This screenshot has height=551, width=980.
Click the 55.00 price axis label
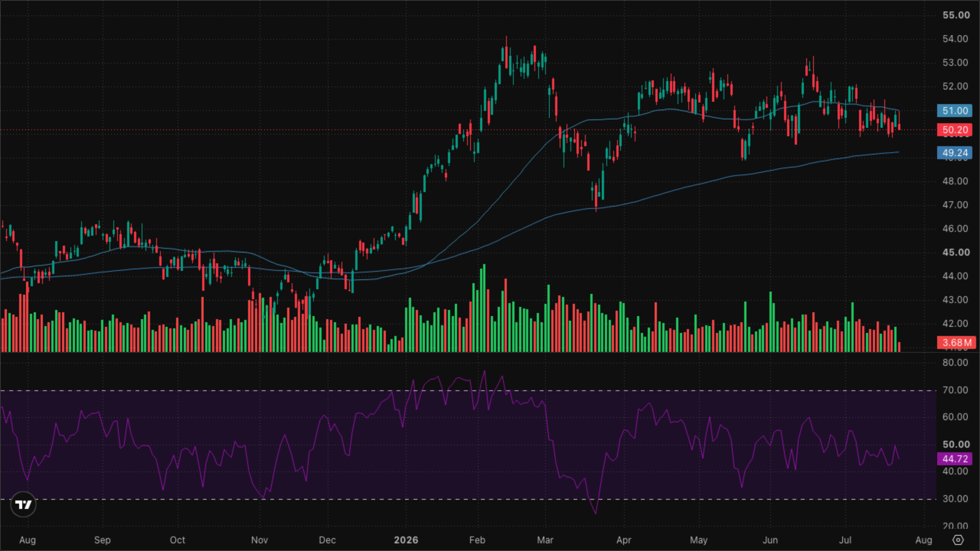click(x=956, y=15)
